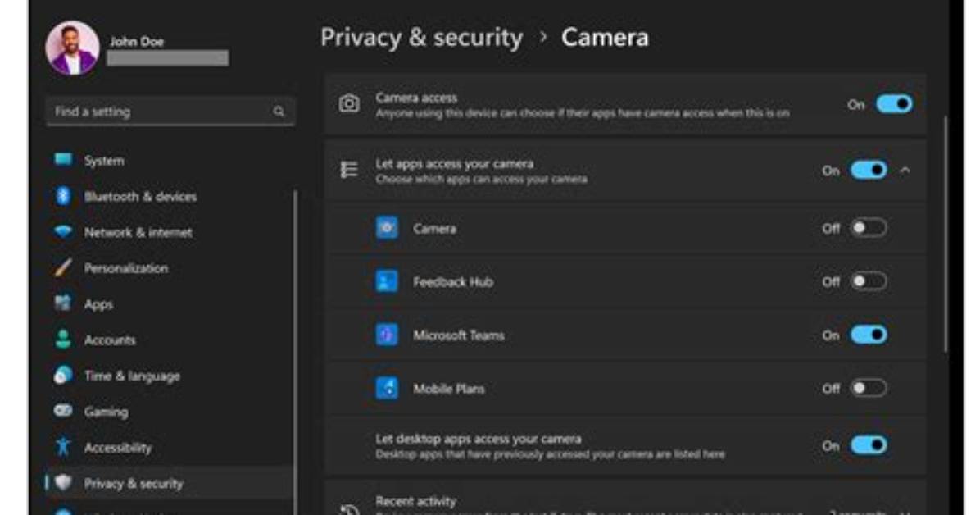Turn off the Camera access toggle
The width and height of the screenshot is (980, 515).
point(895,104)
